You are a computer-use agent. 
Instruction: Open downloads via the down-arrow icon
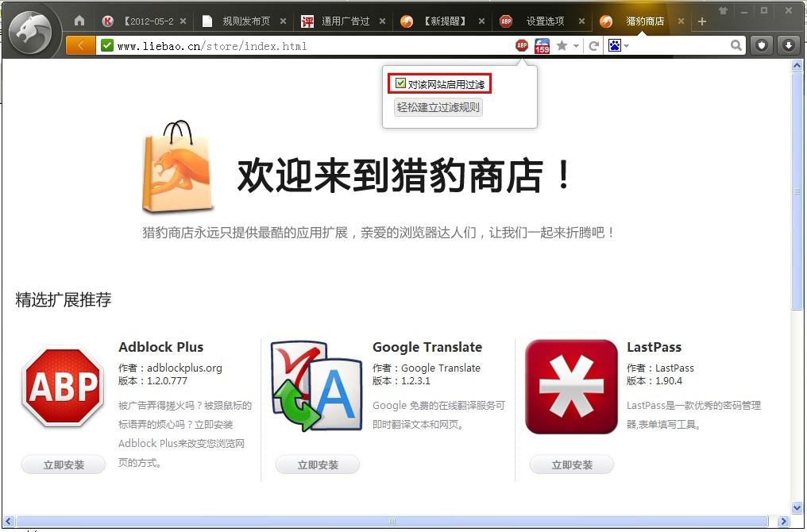[x=788, y=45]
